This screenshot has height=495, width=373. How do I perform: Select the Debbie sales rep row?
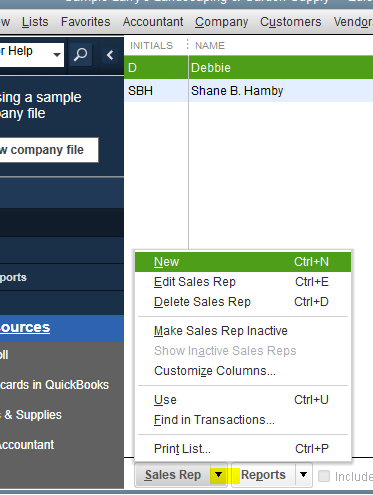click(248, 68)
